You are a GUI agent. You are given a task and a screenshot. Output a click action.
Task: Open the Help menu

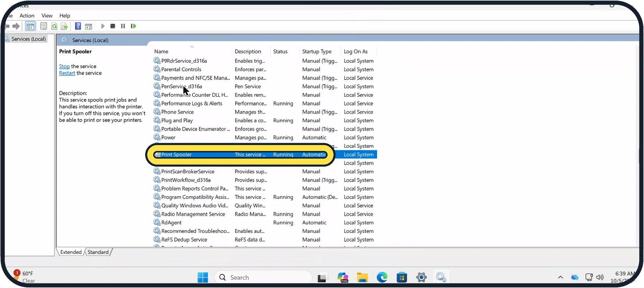tap(65, 16)
